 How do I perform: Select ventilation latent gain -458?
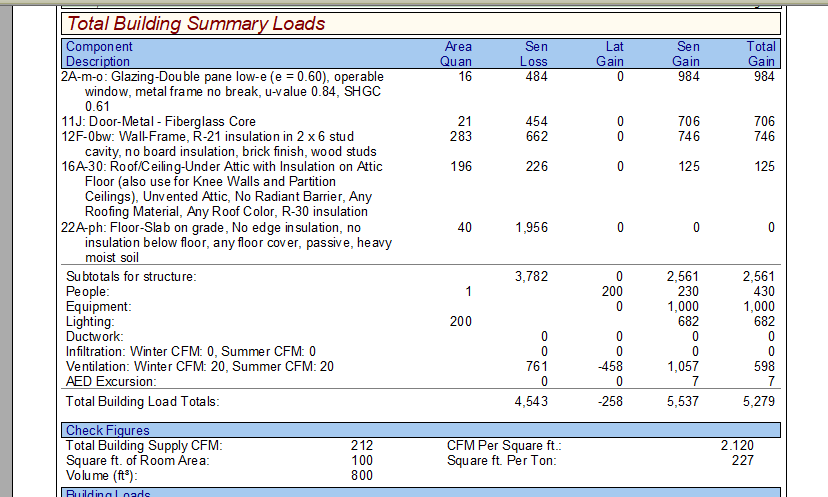(x=610, y=367)
